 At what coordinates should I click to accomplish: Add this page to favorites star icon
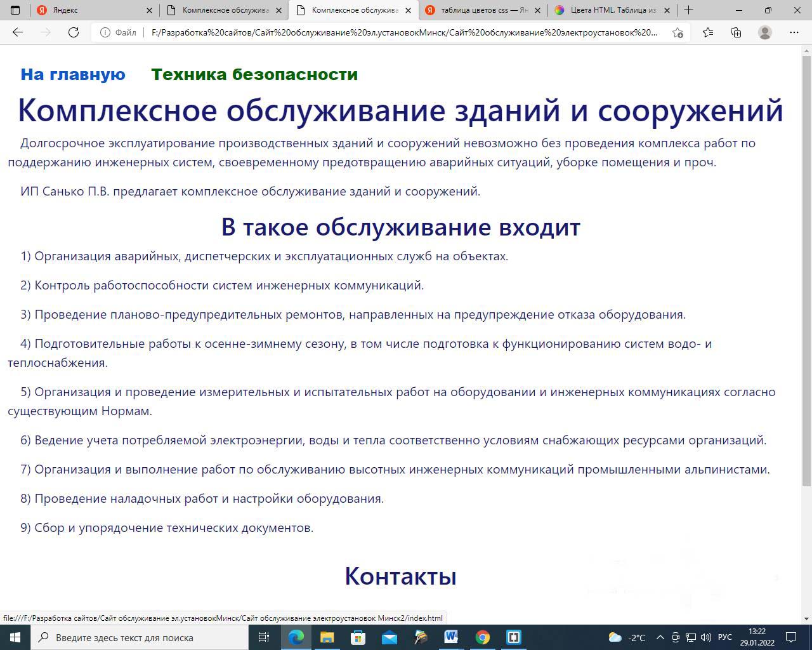pos(678,32)
